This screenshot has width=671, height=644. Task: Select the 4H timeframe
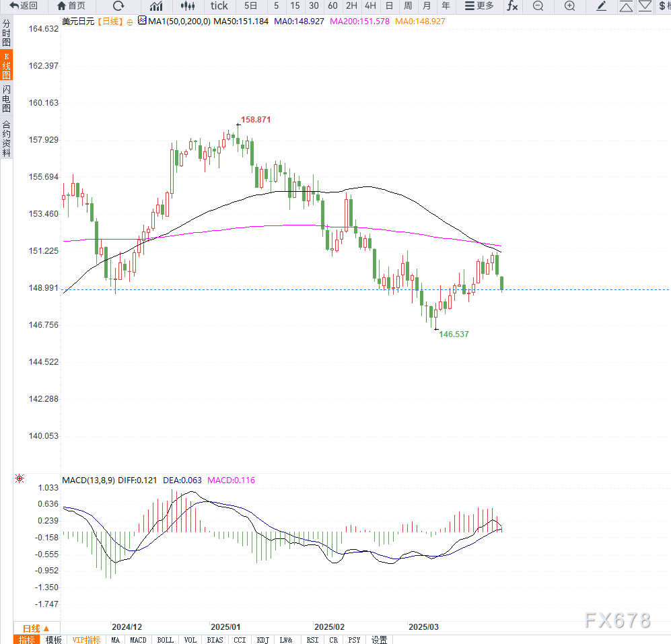coord(370,6)
